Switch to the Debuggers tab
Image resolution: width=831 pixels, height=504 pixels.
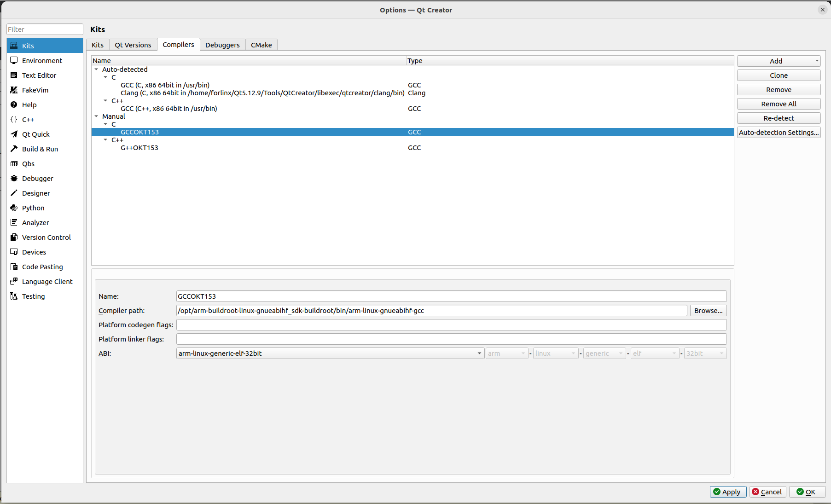click(x=222, y=45)
